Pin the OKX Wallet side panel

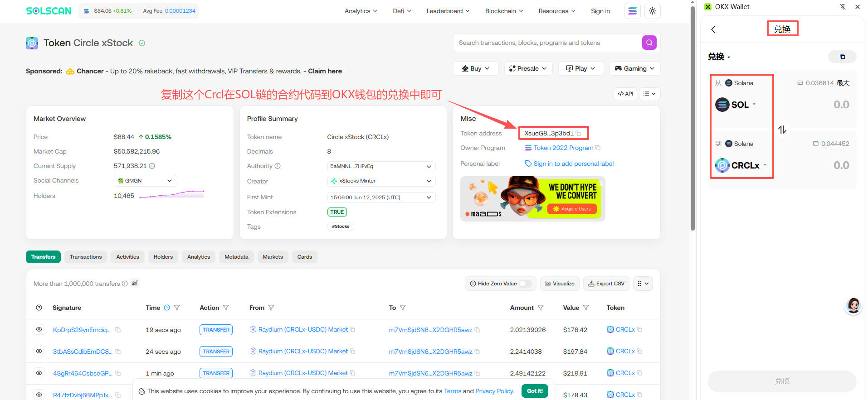click(x=843, y=7)
